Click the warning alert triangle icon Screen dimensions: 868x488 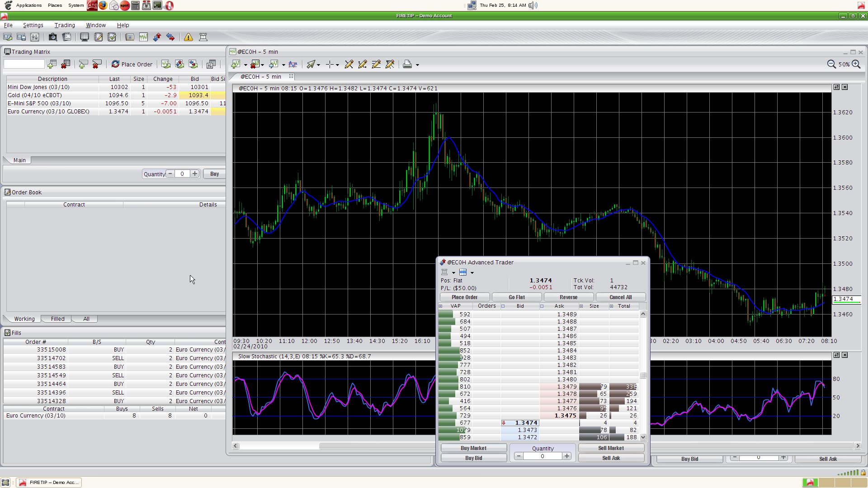point(189,37)
